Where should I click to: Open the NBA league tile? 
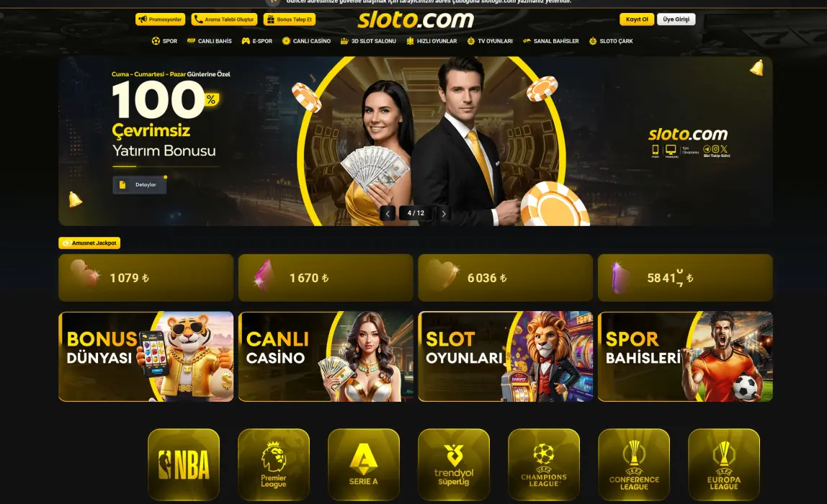184,464
